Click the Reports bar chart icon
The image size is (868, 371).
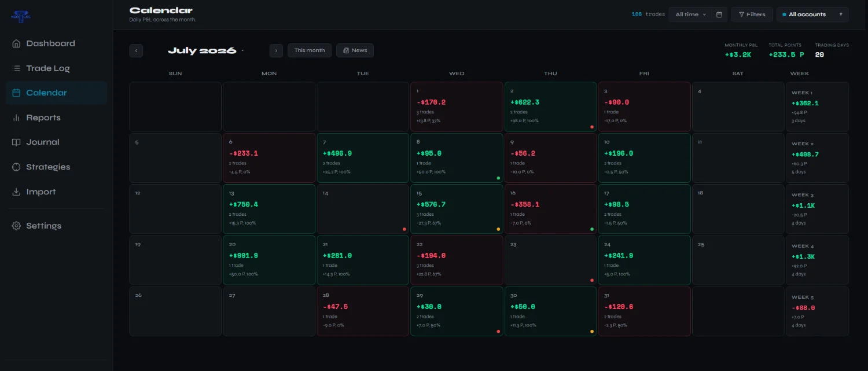coord(16,117)
